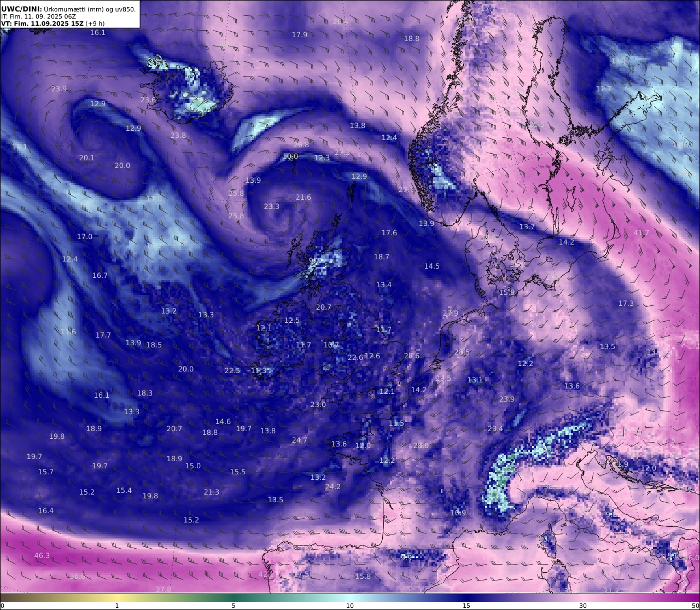This screenshot has height=610, width=700.
Task: Select the 13.4 value east of Scotland
Action: 383,284
